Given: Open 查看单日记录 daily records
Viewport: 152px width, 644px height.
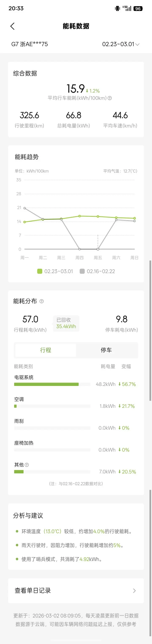Looking at the screenshot, I should click(33, 590).
